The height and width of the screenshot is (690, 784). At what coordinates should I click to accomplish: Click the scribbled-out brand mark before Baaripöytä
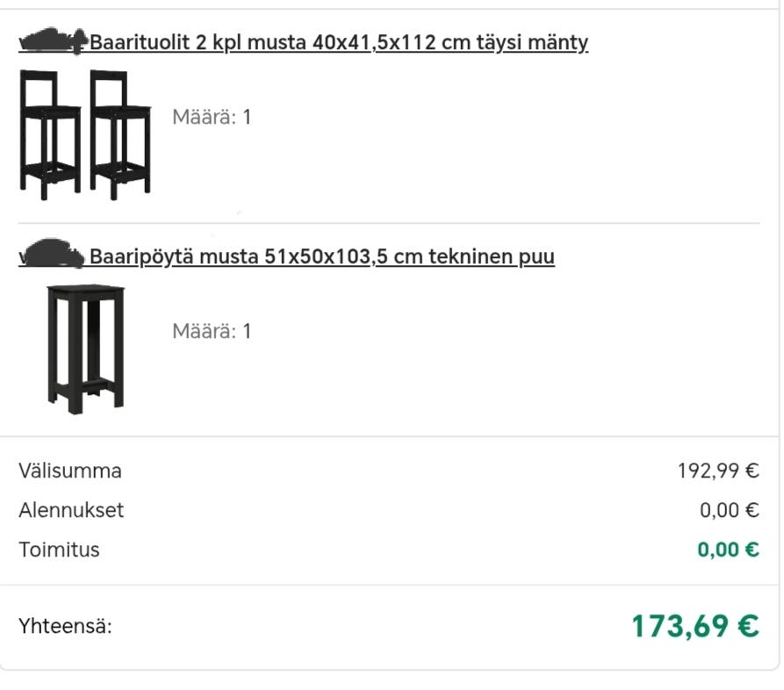point(52,254)
